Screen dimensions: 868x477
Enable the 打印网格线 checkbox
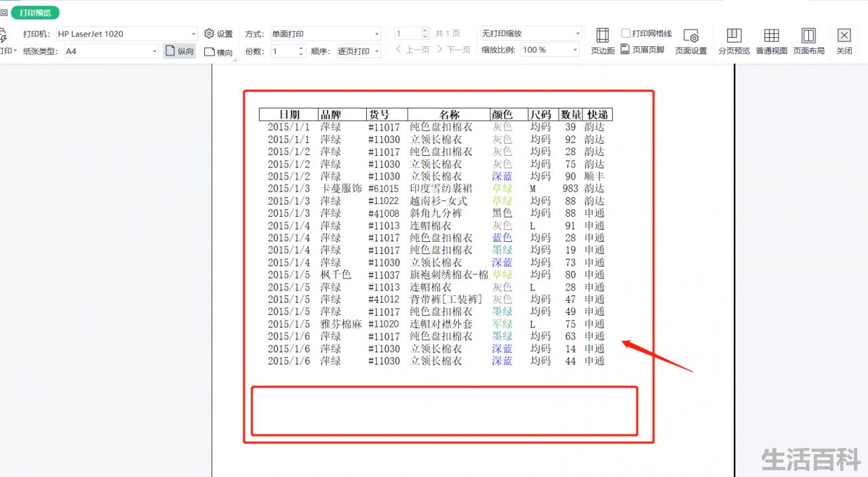626,33
